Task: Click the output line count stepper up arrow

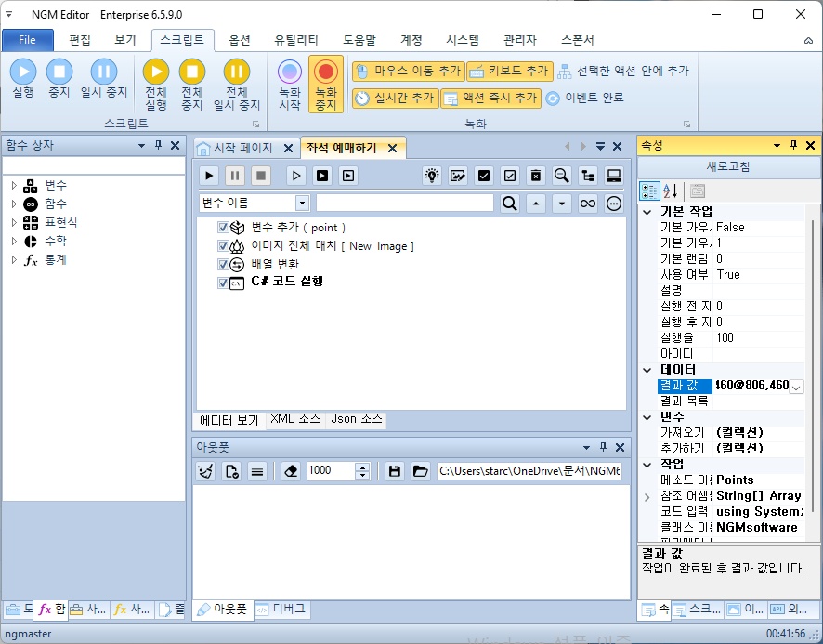Action: click(x=362, y=467)
